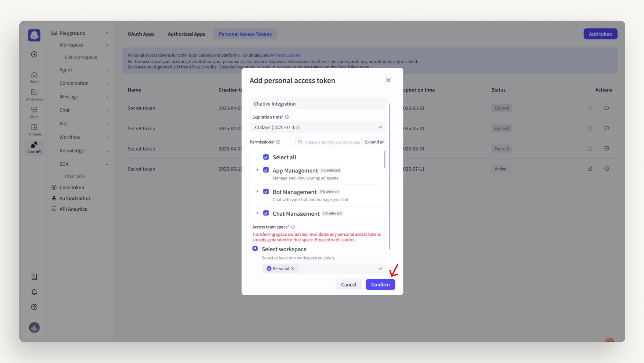Switch to the OAuth Apps tab
The width and height of the screenshot is (644, 363).
pos(141,34)
